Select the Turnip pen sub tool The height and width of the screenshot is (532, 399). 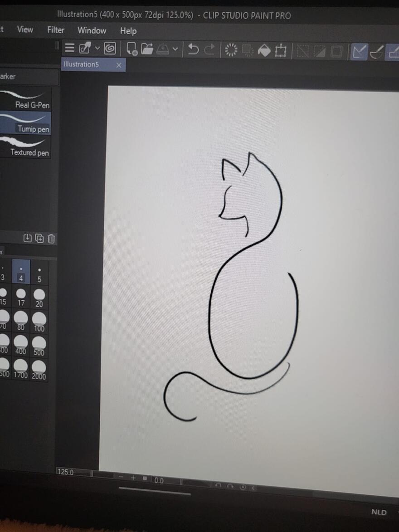25,123
